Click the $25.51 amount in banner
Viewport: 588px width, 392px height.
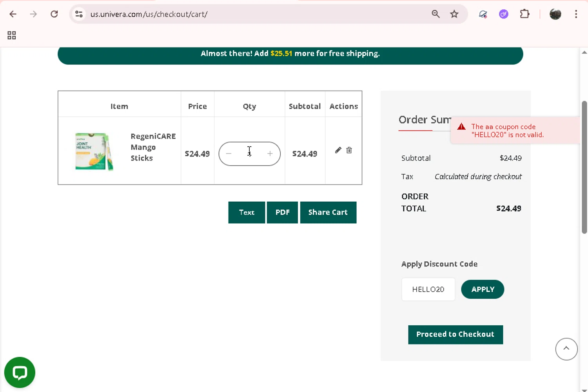[x=281, y=53]
